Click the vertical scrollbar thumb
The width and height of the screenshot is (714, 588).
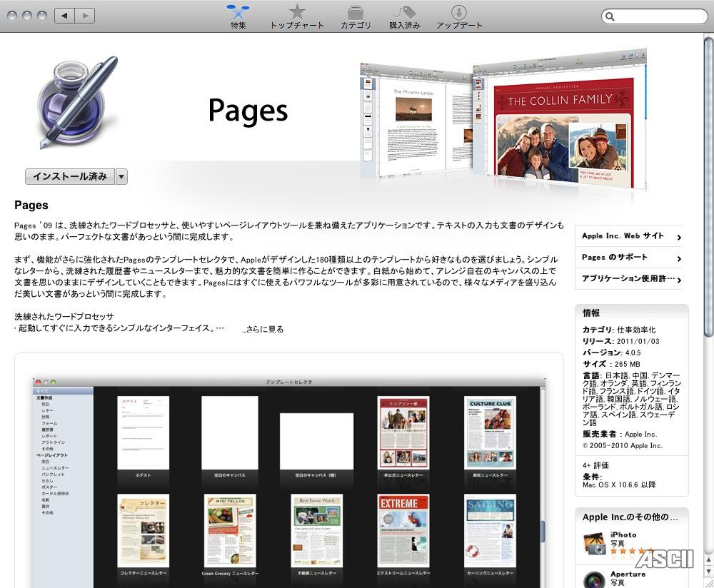point(708,186)
